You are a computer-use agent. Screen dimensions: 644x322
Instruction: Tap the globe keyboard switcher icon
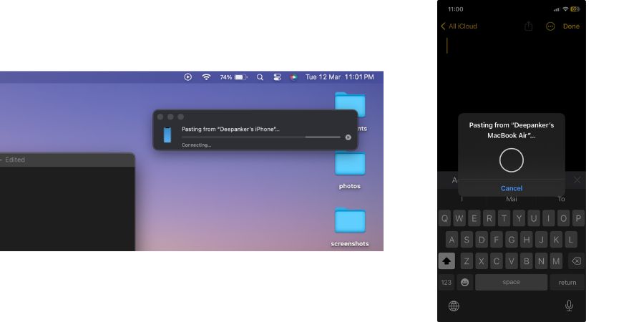coord(454,306)
